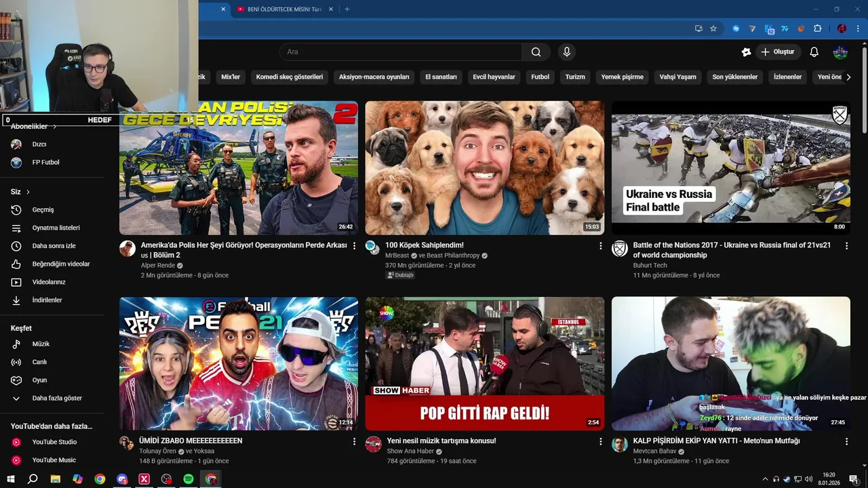Viewport: 868px width, 488px height.
Task: Open the Shazam browser extension
Action: point(736,28)
